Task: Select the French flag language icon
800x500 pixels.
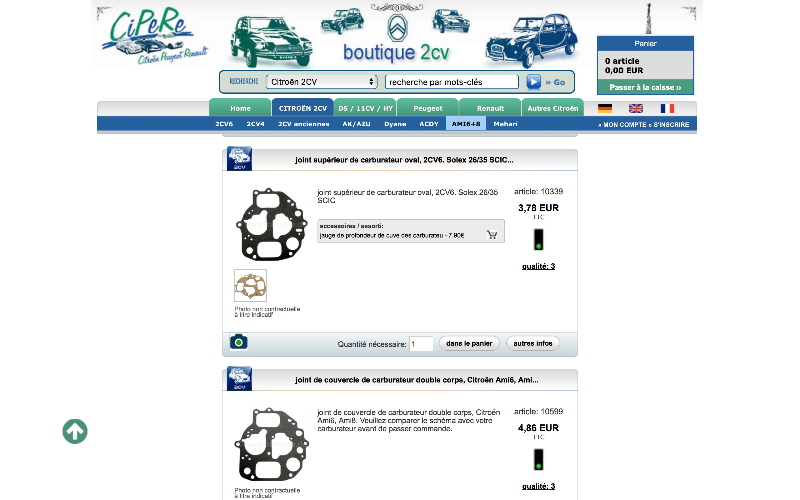Action: (666, 108)
